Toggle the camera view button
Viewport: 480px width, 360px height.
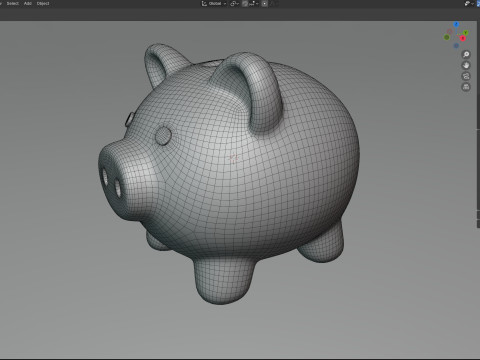(466, 76)
